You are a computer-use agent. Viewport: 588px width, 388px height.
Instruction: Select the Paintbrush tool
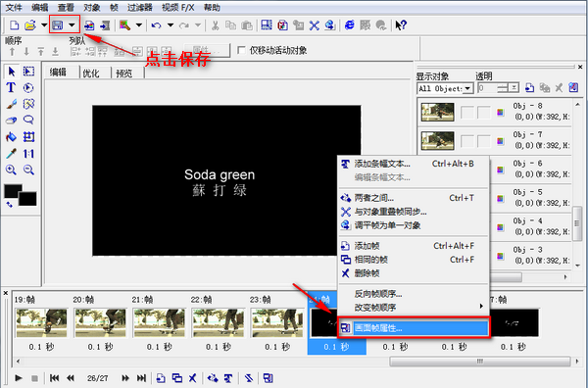(11, 104)
